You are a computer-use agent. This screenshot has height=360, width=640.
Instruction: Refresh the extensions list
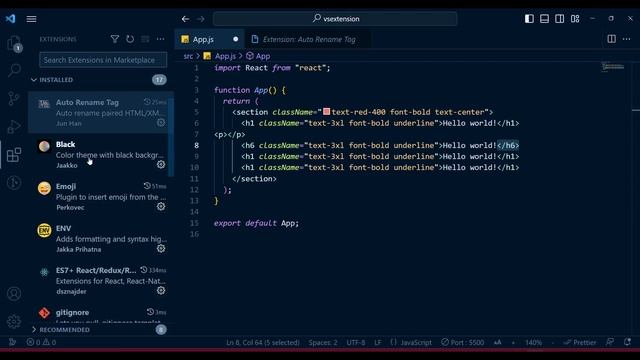click(x=130, y=39)
